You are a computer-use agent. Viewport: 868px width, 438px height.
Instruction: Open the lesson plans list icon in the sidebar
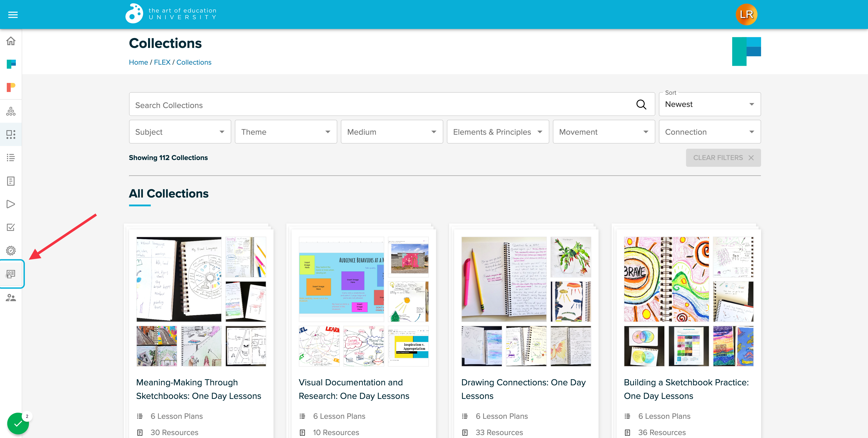[x=11, y=158]
